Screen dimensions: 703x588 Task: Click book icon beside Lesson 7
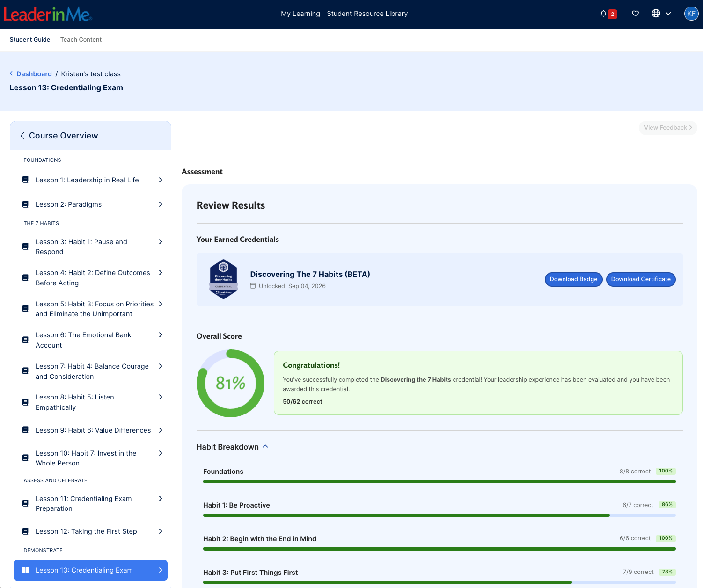pos(26,371)
